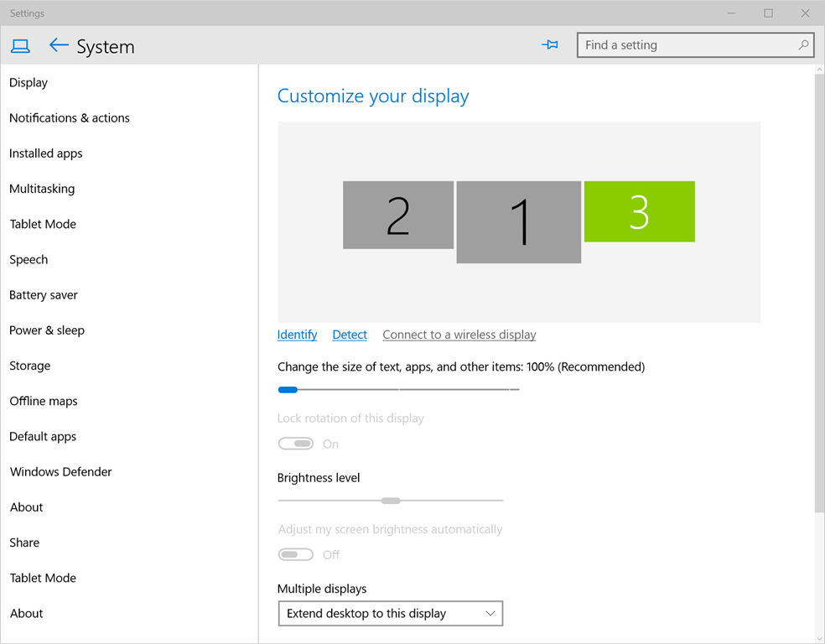Toggle Adjust my screen brightness automatically switch
This screenshot has height=644, width=825.
[296, 554]
